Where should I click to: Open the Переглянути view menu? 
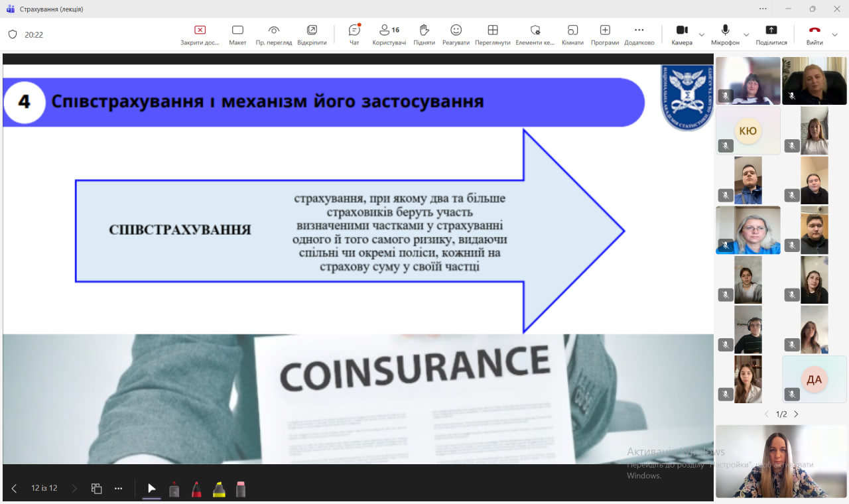[x=492, y=34]
